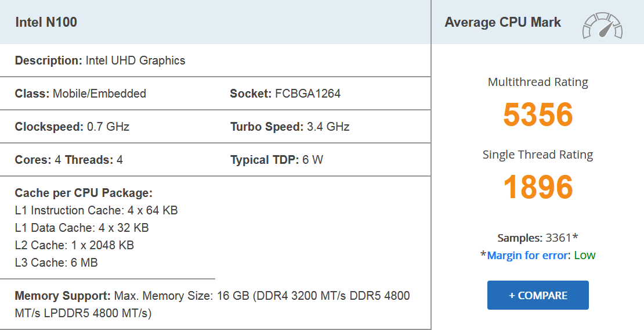The height and width of the screenshot is (330, 644).
Task: Select the L3 Cache 6 MB line
Action: pos(56,263)
